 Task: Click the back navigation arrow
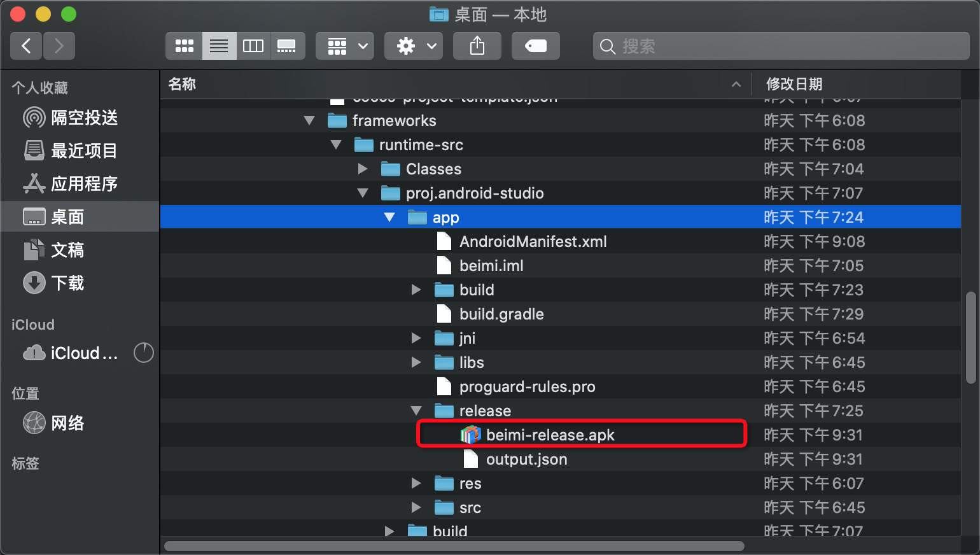(25, 45)
